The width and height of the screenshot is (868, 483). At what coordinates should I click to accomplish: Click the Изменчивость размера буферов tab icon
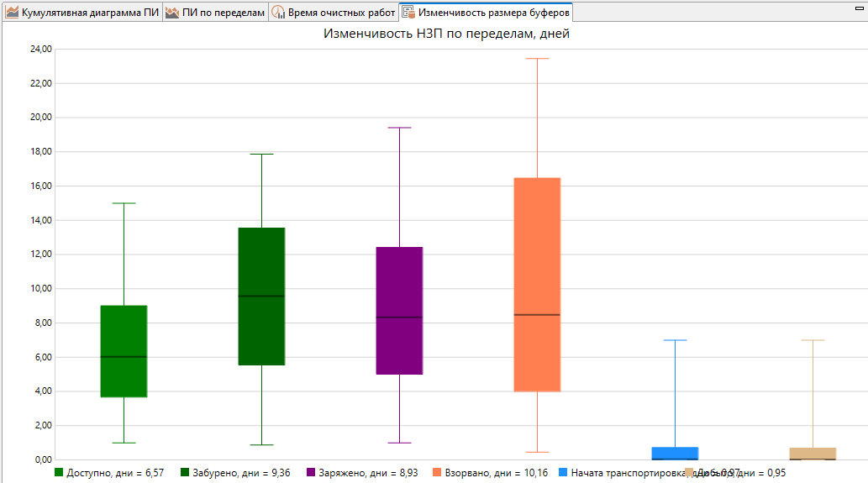(408, 12)
